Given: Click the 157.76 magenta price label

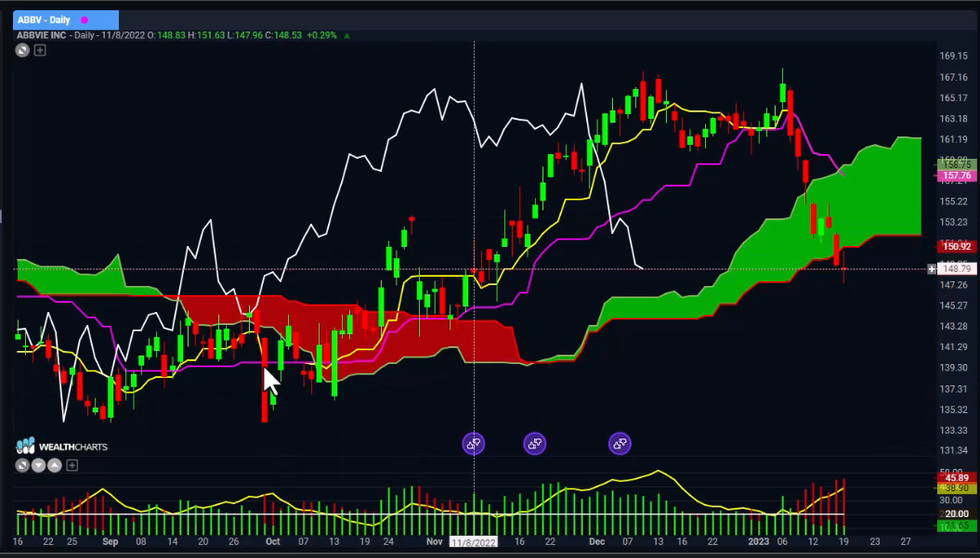Looking at the screenshot, I should coord(955,176).
